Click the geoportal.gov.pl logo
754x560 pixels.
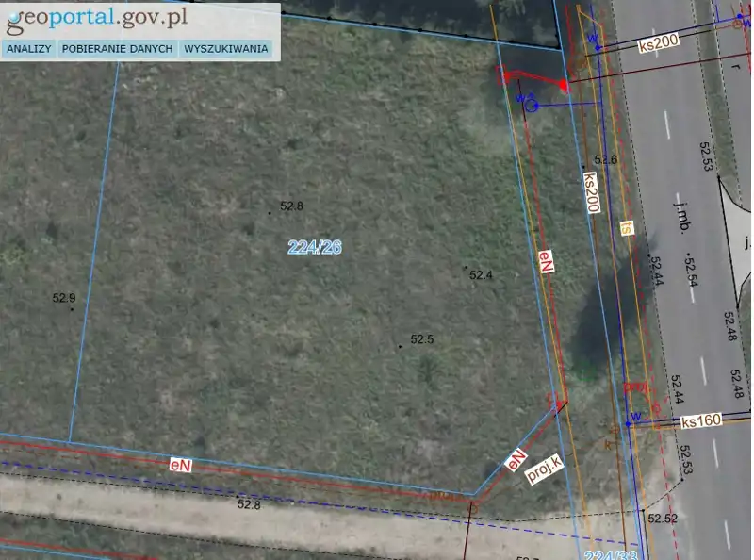coord(98,18)
